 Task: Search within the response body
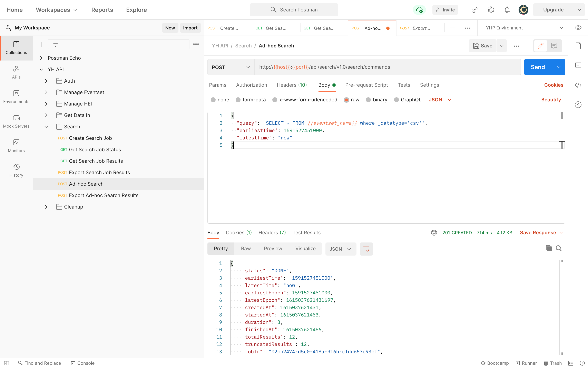point(559,248)
